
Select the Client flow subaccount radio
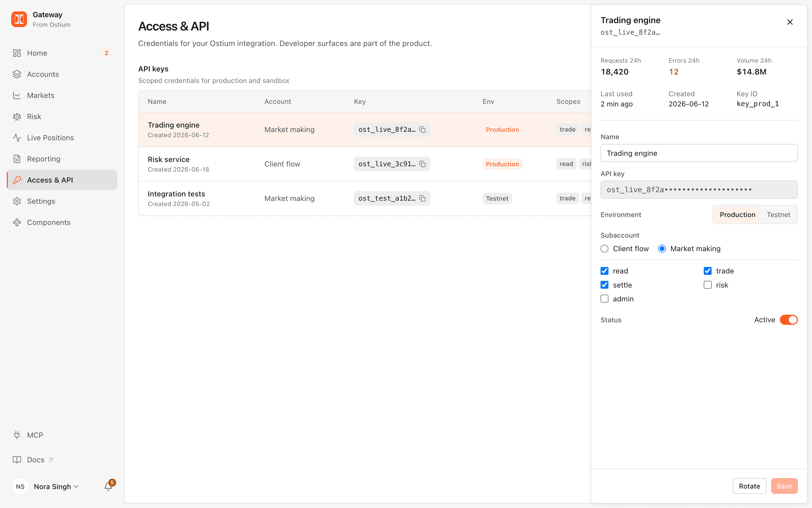tap(604, 249)
